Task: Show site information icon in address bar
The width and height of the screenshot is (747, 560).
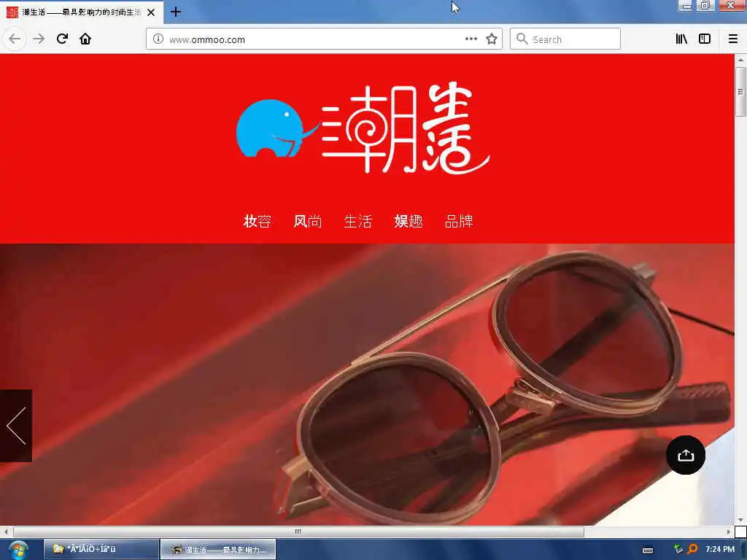Action: click(158, 39)
